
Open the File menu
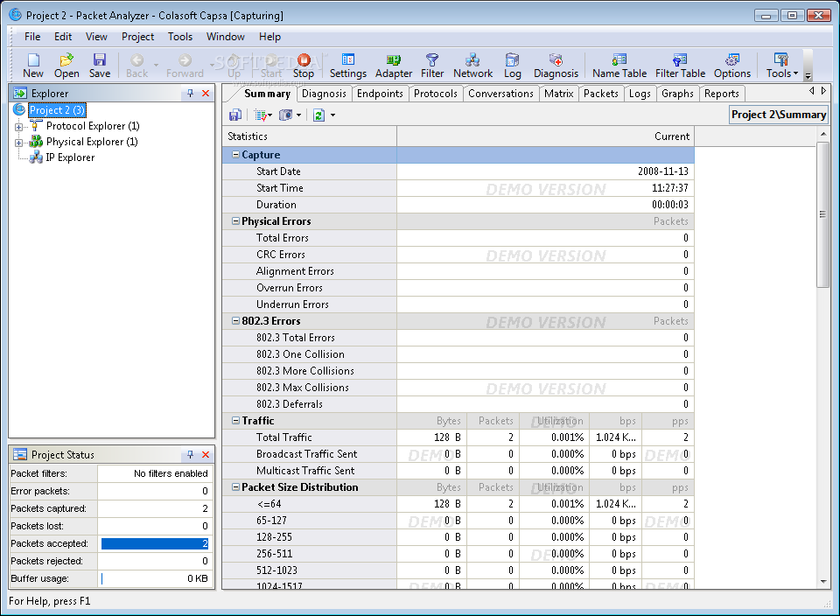pyautogui.click(x=32, y=37)
